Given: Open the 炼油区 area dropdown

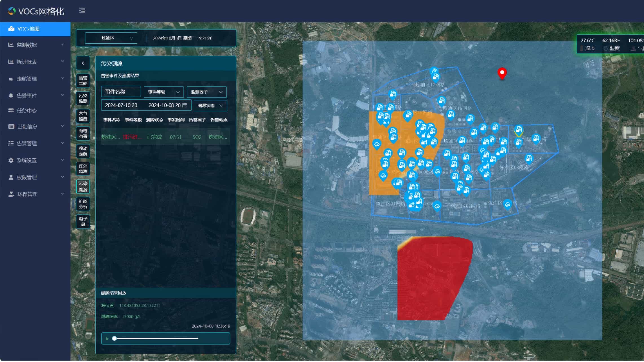Looking at the screenshot, I should click(x=111, y=38).
